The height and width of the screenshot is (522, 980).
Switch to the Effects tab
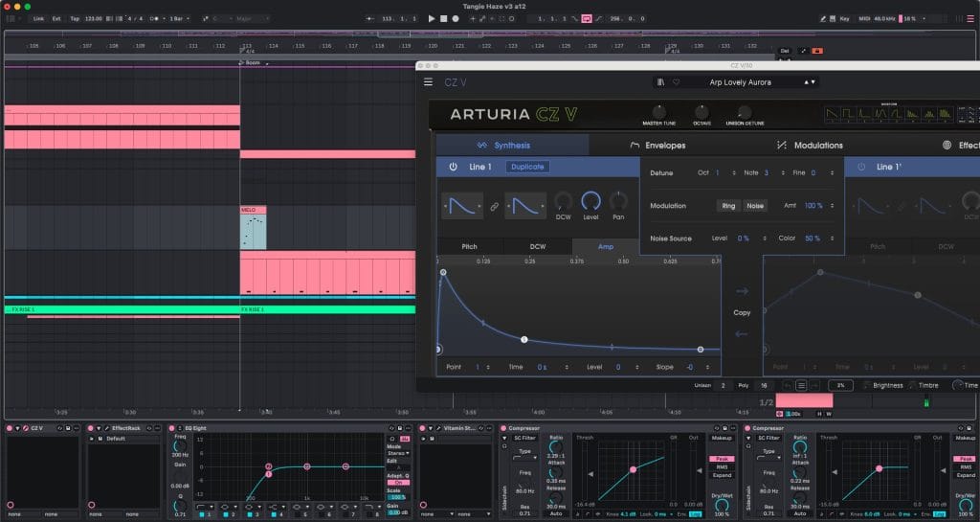coord(961,145)
